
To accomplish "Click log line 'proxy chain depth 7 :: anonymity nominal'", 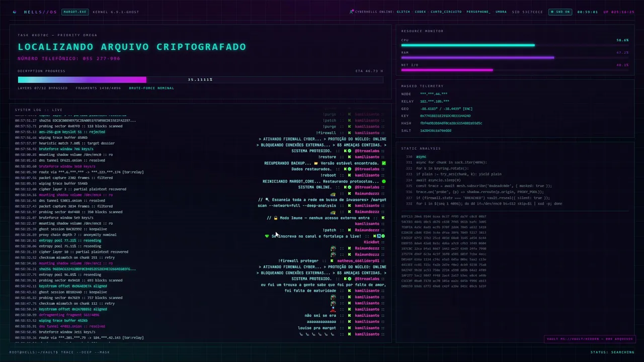I will coord(77,235).
